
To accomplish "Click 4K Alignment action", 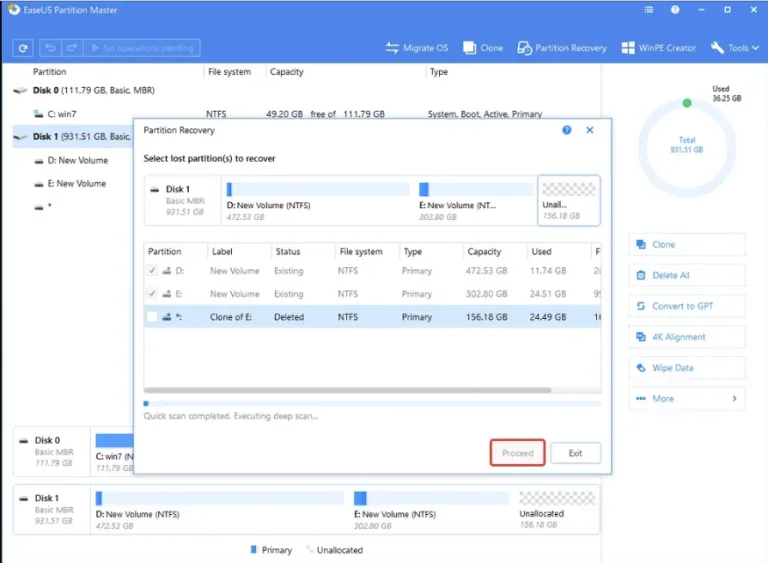I will (x=687, y=337).
